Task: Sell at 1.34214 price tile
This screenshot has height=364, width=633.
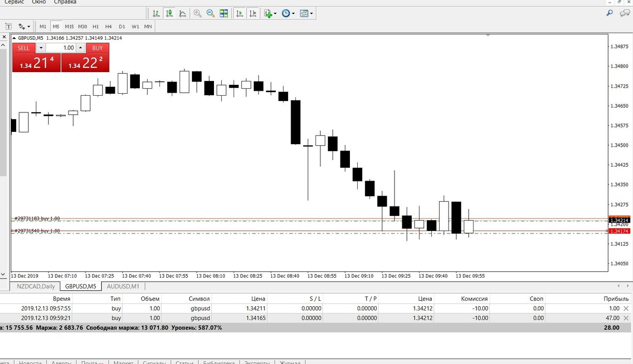Action: click(x=36, y=63)
